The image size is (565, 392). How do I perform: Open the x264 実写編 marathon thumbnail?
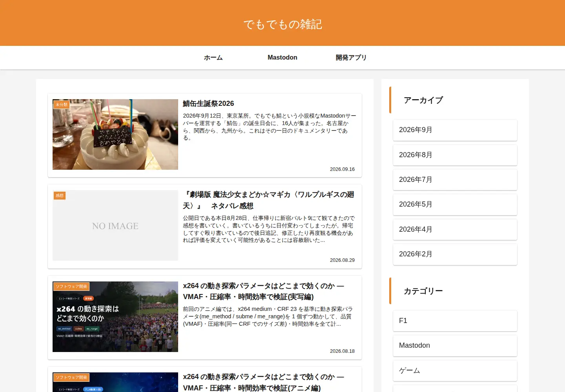(115, 317)
